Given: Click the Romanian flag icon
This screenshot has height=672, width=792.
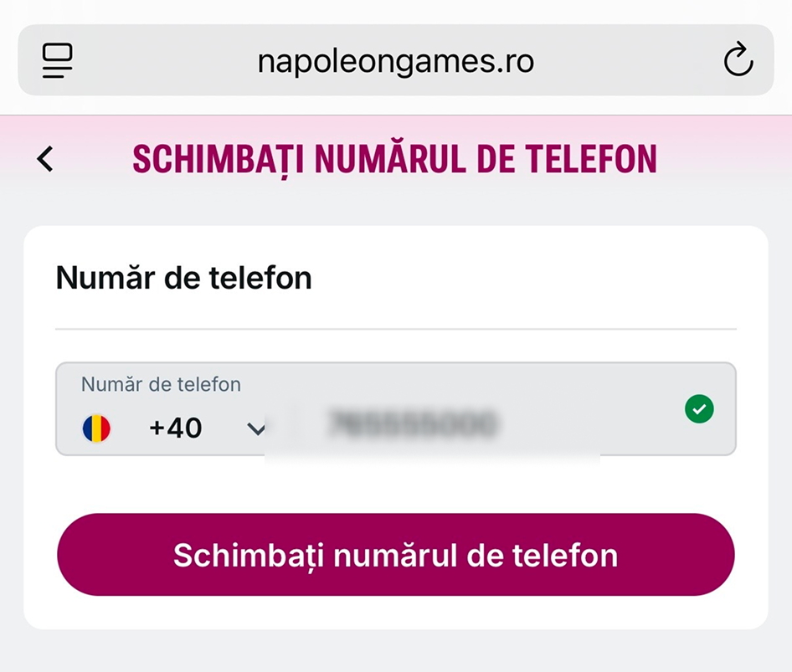Looking at the screenshot, I should [96, 428].
